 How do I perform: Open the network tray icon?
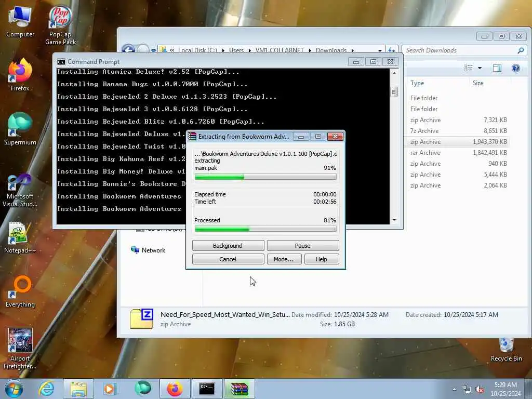[467, 390]
